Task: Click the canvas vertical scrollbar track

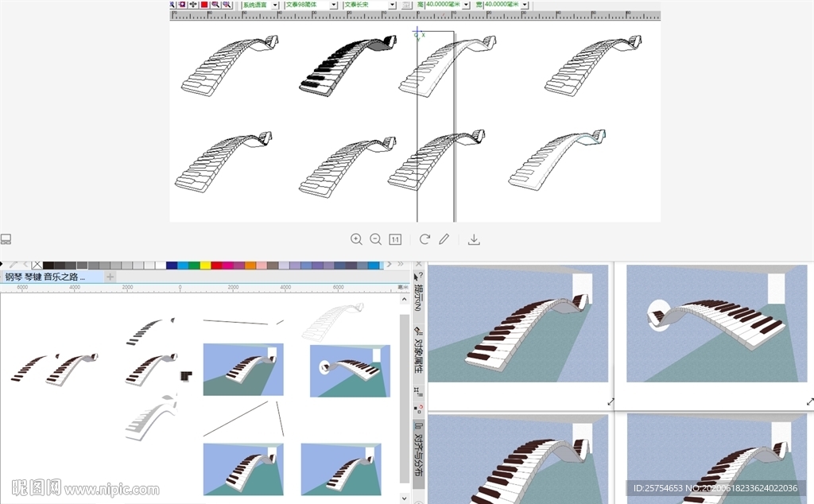Action: click(x=405, y=398)
